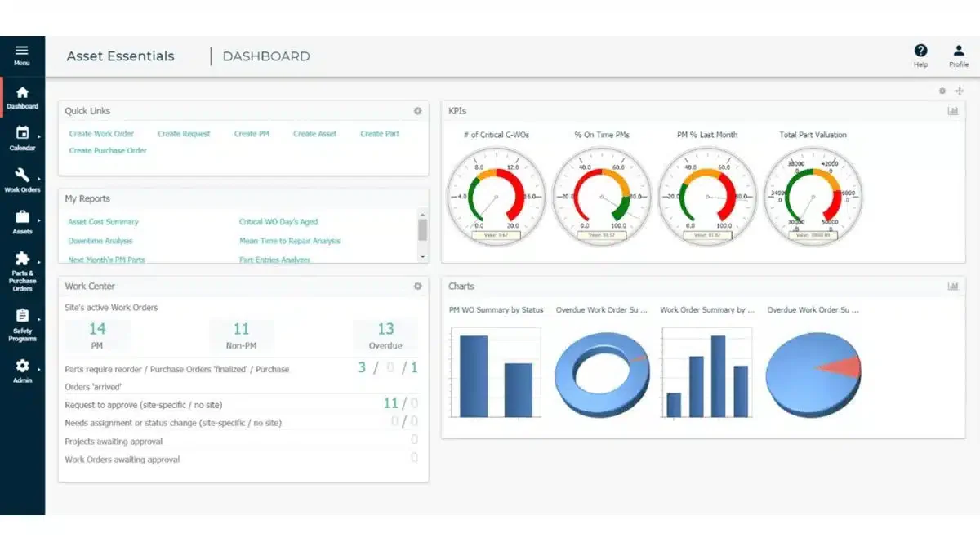Open Work Orders wrench icon
Image resolution: width=980 pixels, height=551 pixels.
[22, 175]
